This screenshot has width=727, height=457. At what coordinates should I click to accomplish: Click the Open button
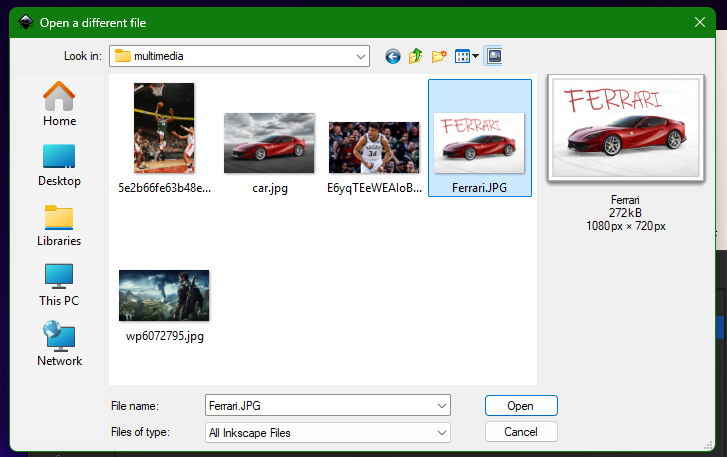[521, 406]
